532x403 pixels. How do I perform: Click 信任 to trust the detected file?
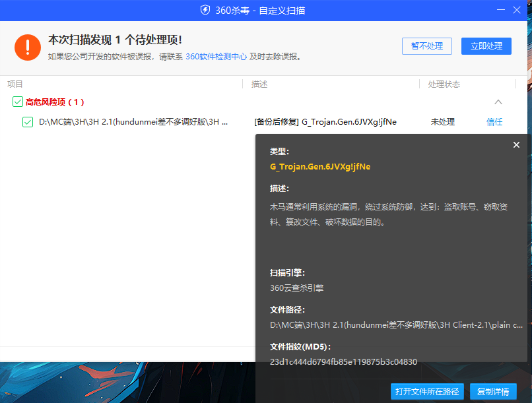coord(494,121)
